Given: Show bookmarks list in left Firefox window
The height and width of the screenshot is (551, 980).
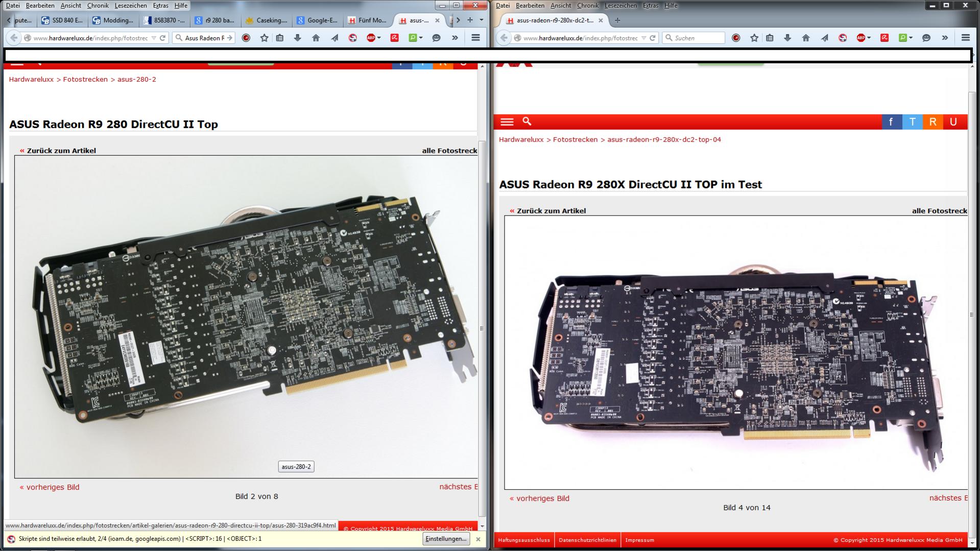Looking at the screenshot, I should pos(280,38).
